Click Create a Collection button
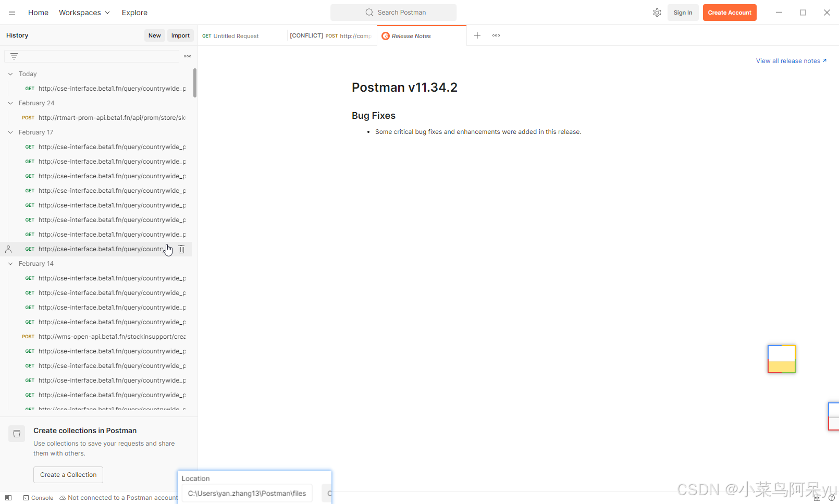The height and width of the screenshot is (504, 839). [x=68, y=475]
